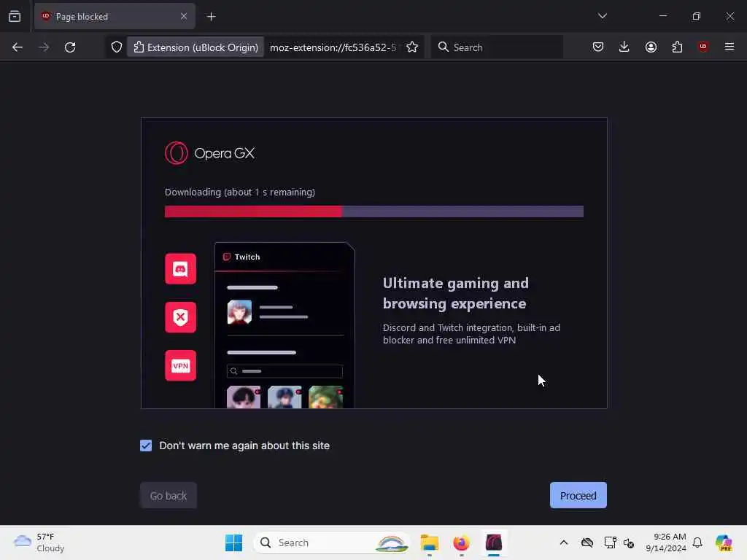
Task: Bookmark this page with the star icon
Action: (412, 47)
